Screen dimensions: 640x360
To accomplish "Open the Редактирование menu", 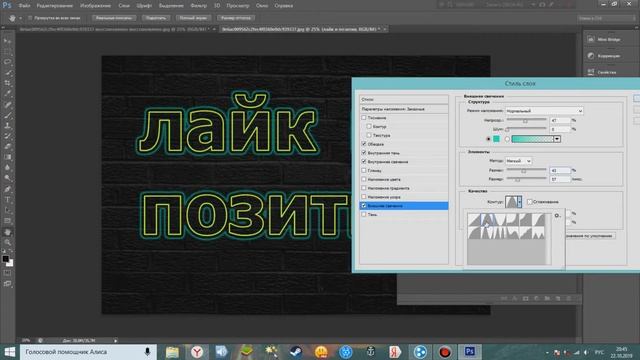I will coord(55,6).
